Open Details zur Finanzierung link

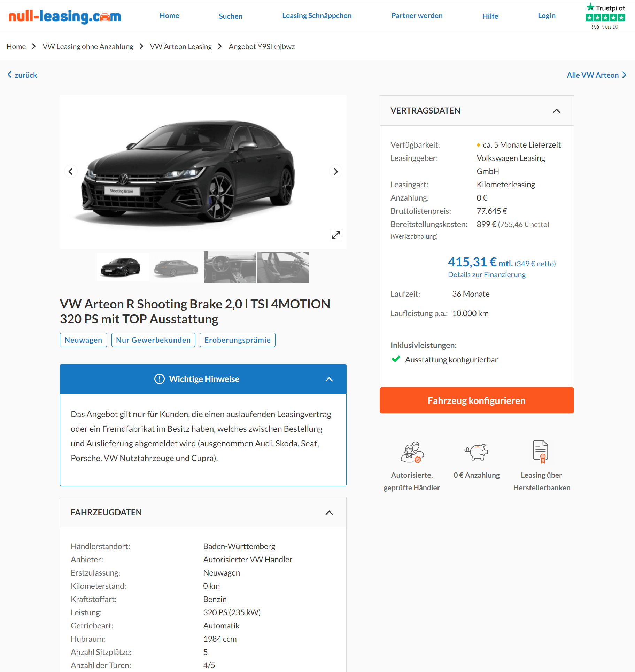[487, 275]
